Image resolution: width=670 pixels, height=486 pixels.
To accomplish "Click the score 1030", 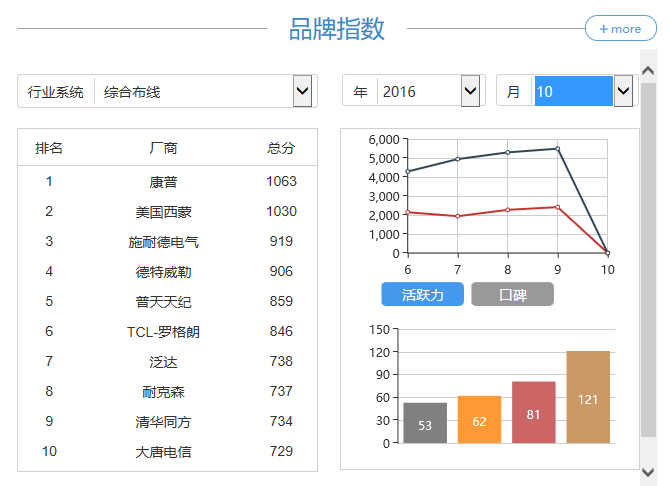I will click(281, 211).
